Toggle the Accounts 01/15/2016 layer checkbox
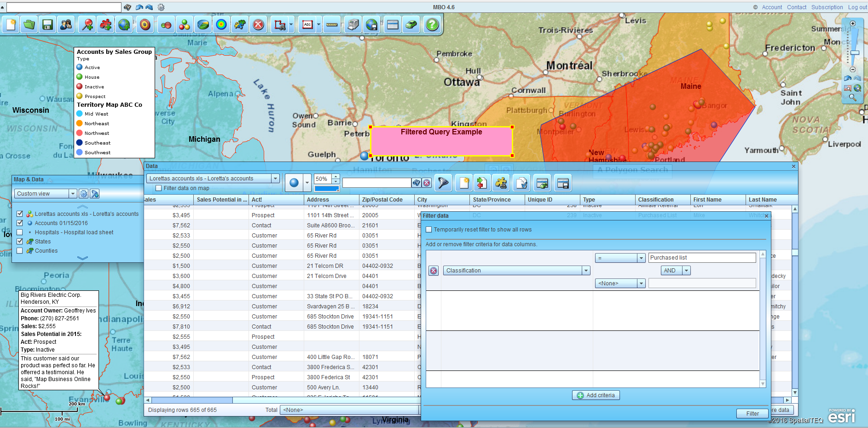The height and width of the screenshot is (428, 868). coord(20,223)
